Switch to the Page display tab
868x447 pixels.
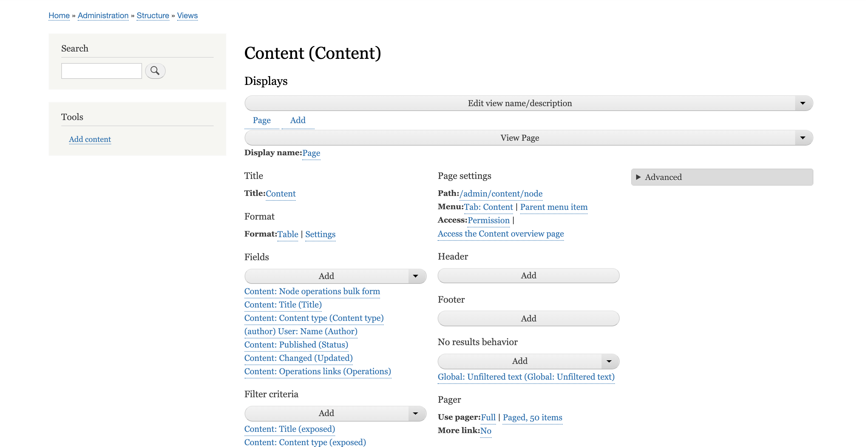(262, 120)
